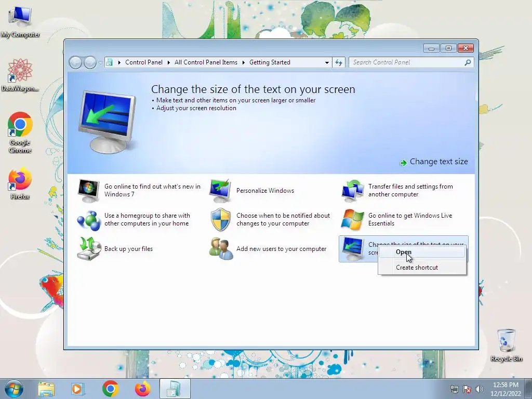Close the Getting Started window
532x399 pixels.
pyautogui.click(x=465, y=48)
